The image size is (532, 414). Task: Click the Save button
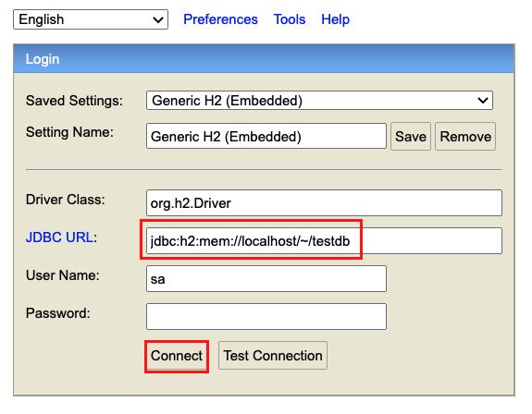[411, 137]
